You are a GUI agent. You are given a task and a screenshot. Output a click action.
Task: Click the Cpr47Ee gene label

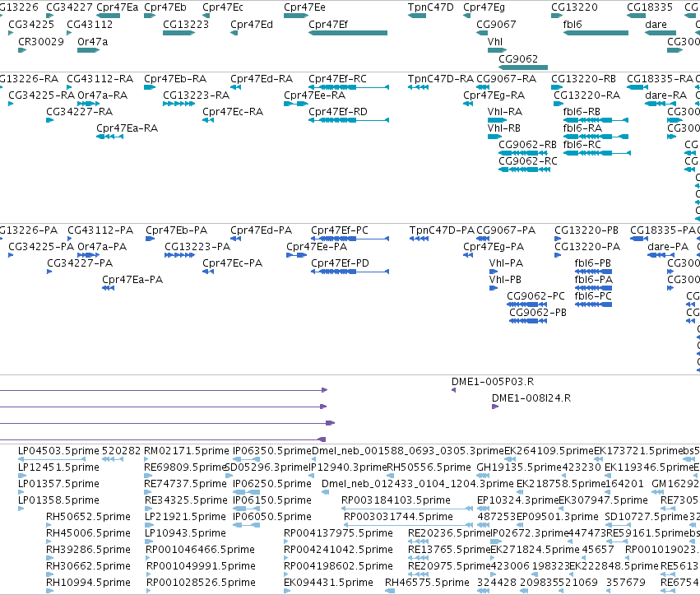tap(304, 7)
